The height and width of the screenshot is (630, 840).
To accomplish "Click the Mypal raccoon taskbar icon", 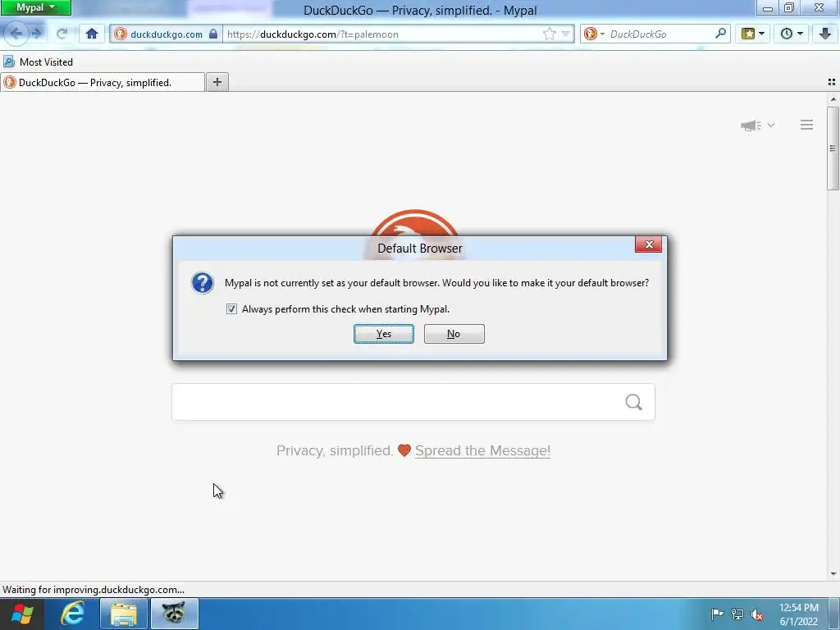I will click(x=174, y=614).
